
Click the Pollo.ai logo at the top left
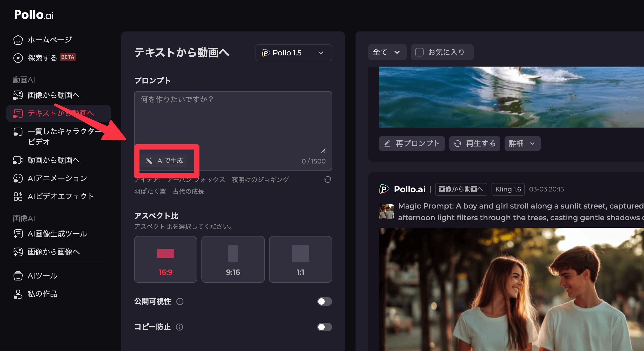point(34,15)
